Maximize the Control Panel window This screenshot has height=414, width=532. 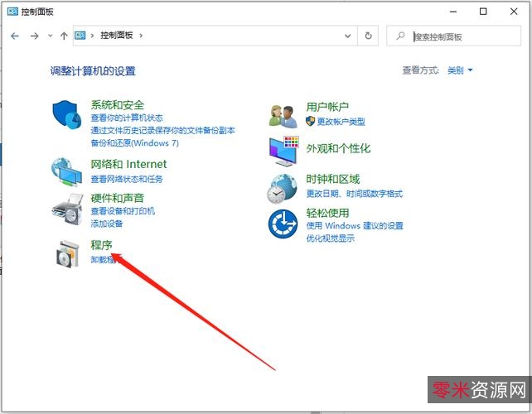[x=483, y=12]
